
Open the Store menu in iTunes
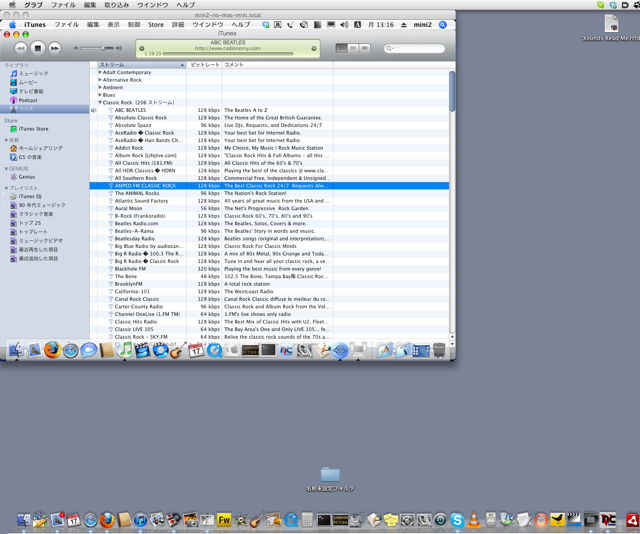[x=156, y=25]
